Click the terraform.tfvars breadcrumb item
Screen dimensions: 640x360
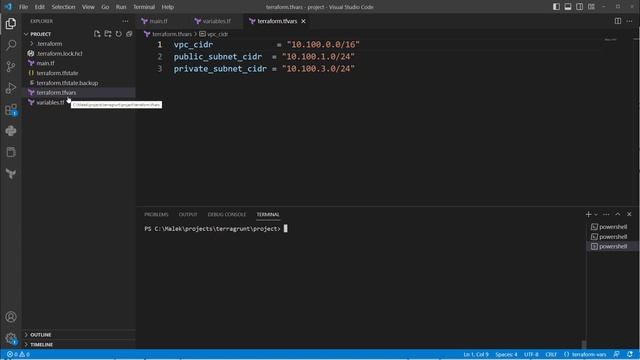(168, 34)
